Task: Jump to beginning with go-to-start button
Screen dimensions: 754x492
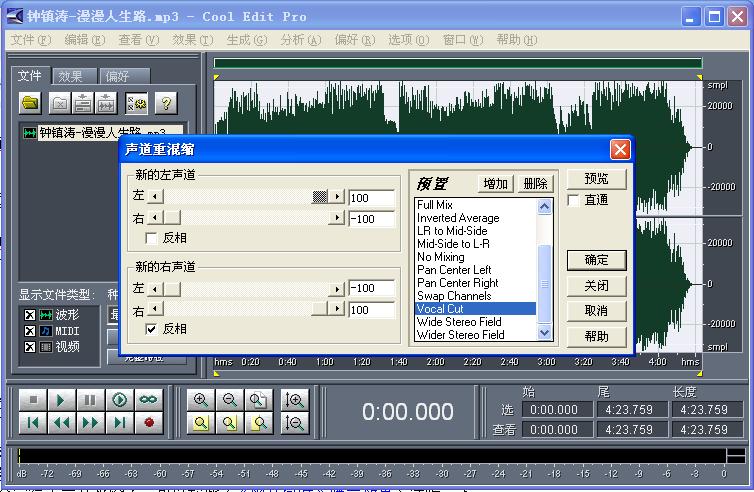Action: click(x=33, y=423)
